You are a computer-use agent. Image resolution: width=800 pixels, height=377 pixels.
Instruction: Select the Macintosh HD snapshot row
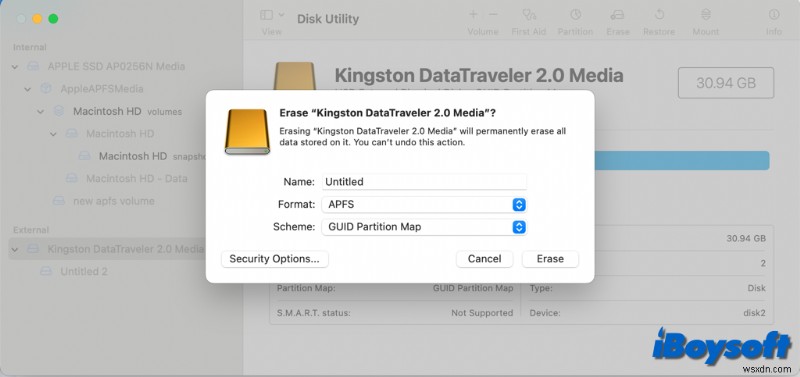tap(107, 156)
